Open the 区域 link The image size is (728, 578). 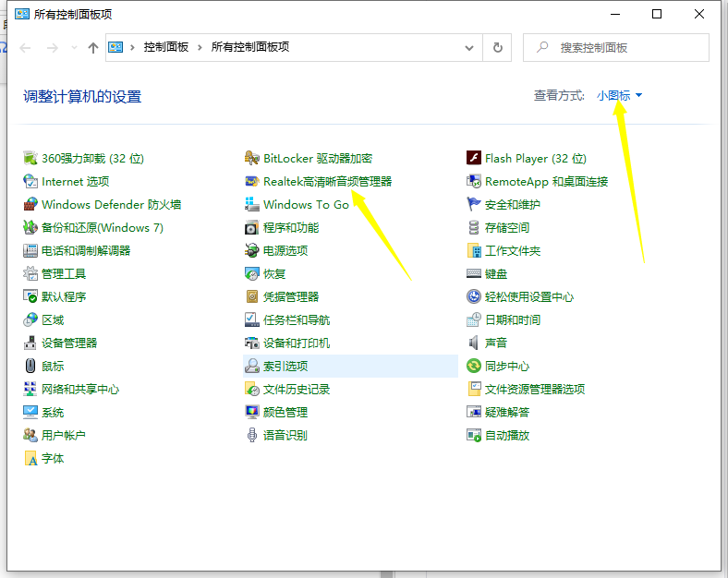point(53,320)
